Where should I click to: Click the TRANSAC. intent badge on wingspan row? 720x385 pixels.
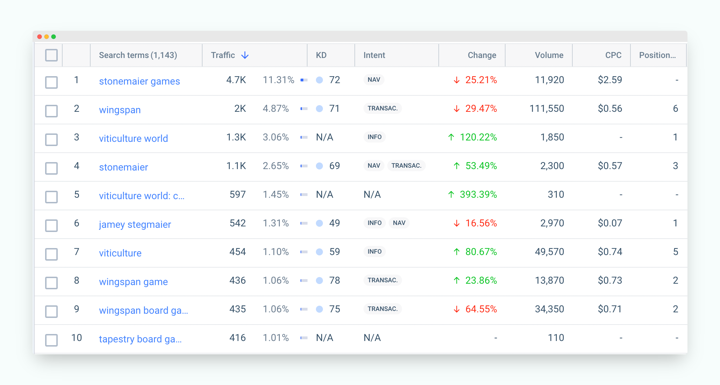(x=382, y=108)
